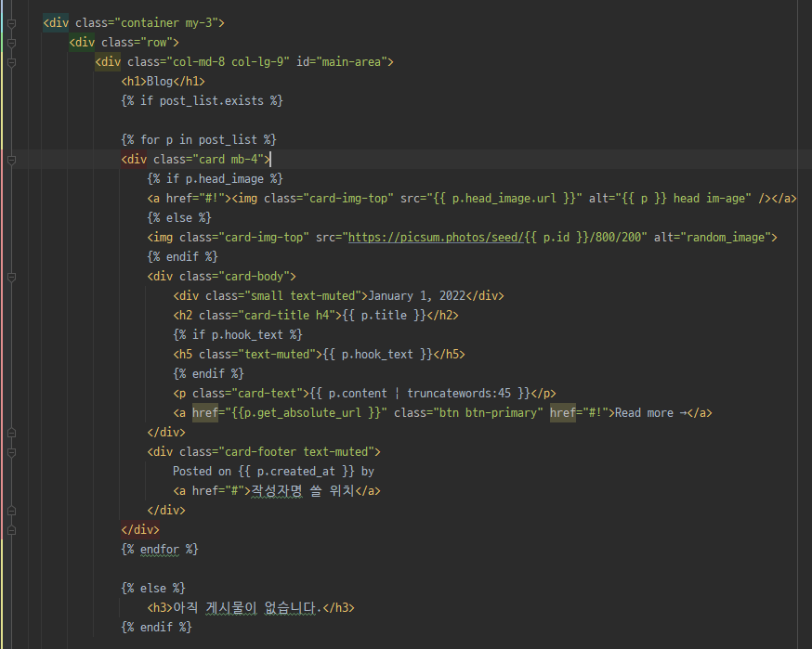The height and width of the screenshot is (649, 812).
Task: Click the {{p.get_absolute_url }} href value
Action: (x=306, y=413)
